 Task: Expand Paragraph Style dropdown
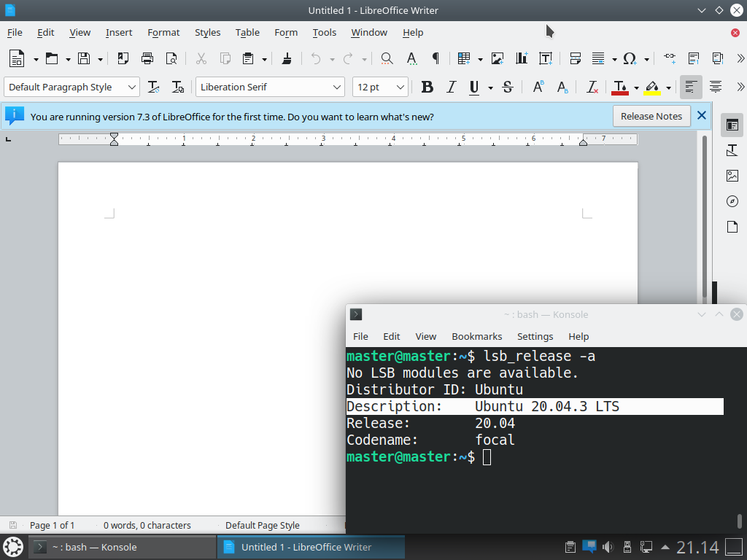[x=131, y=87]
